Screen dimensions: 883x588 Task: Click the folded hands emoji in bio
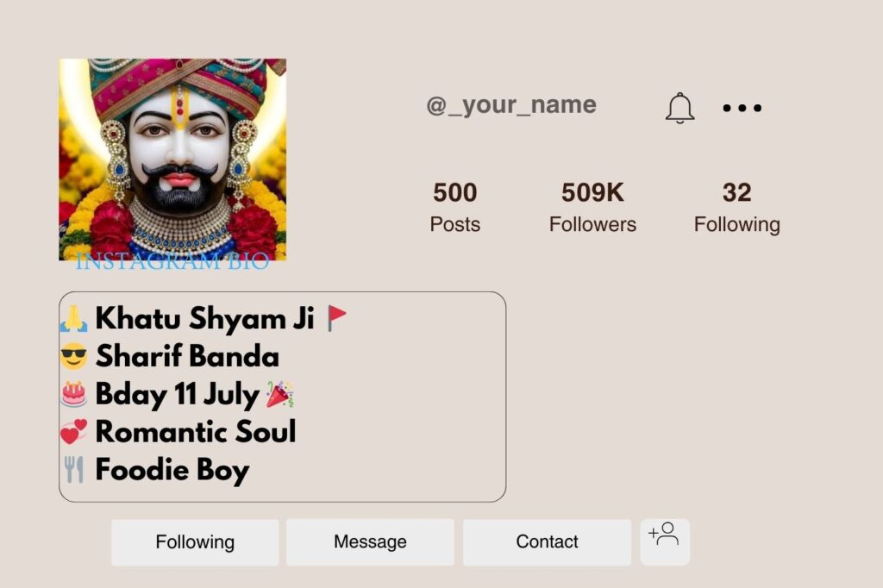(x=74, y=319)
